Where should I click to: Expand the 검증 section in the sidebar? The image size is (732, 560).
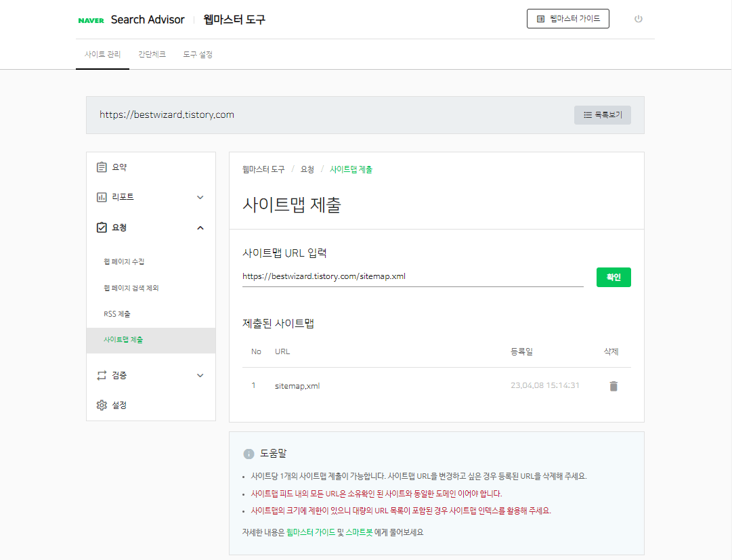pyautogui.click(x=200, y=374)
